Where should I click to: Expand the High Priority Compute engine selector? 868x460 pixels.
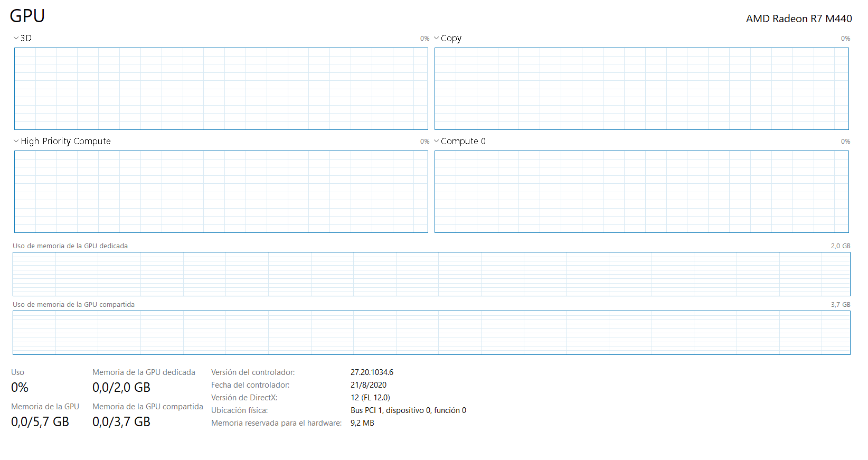click(x=16, y=141)
